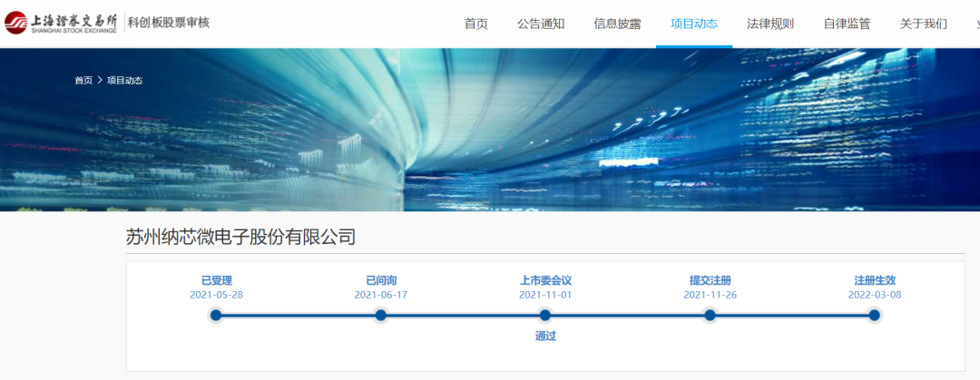
Task: Click the 通过 status text below the timeline
Action: [x=545, y=336]
